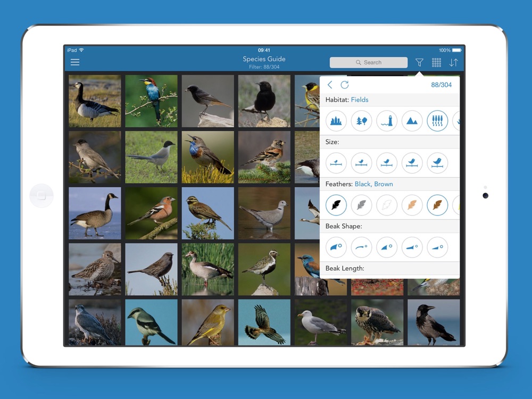
Task: Open the white gull photo
Action: 321,322
